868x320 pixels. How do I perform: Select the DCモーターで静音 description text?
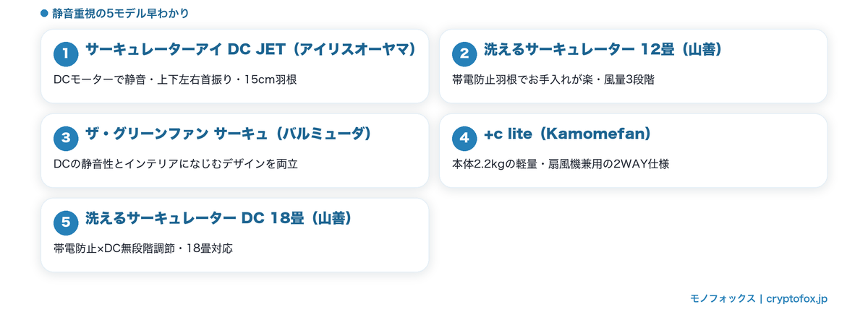175,79
